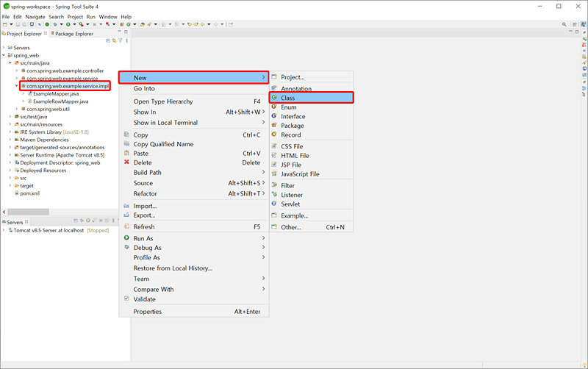Click the Project Explorer horizontal scrollbar thumb
Viewport: 588px width, 369px height.
point(28,212)
